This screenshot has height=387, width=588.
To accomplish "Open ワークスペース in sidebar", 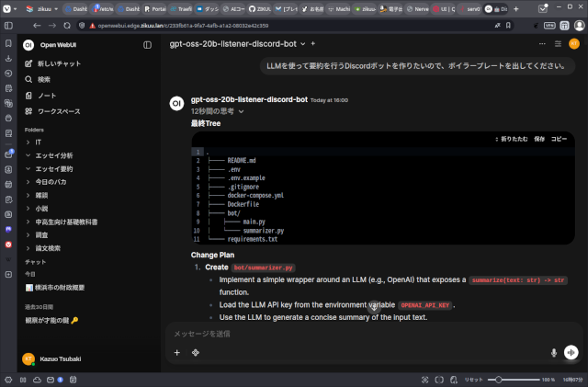I will tap(59, 110).
